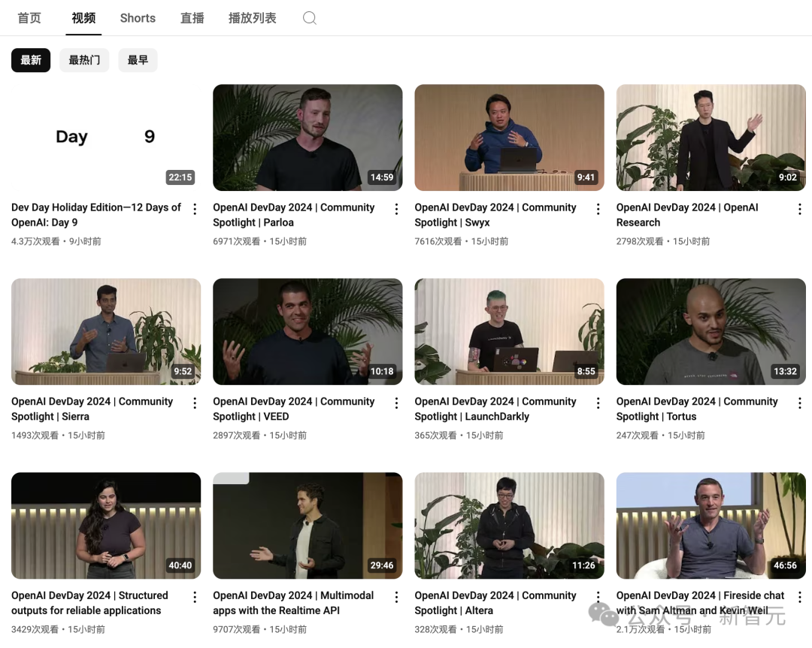812x648 pixels.
Task: Open three-dot menu for VEED video
Action: coord(396,403)
